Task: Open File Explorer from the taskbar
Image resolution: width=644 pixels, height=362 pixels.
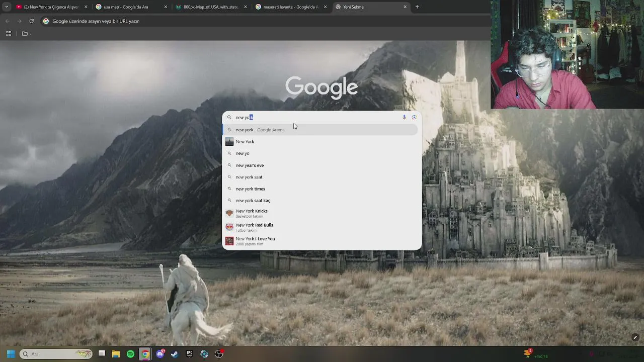Action: [x=116, y=354]
